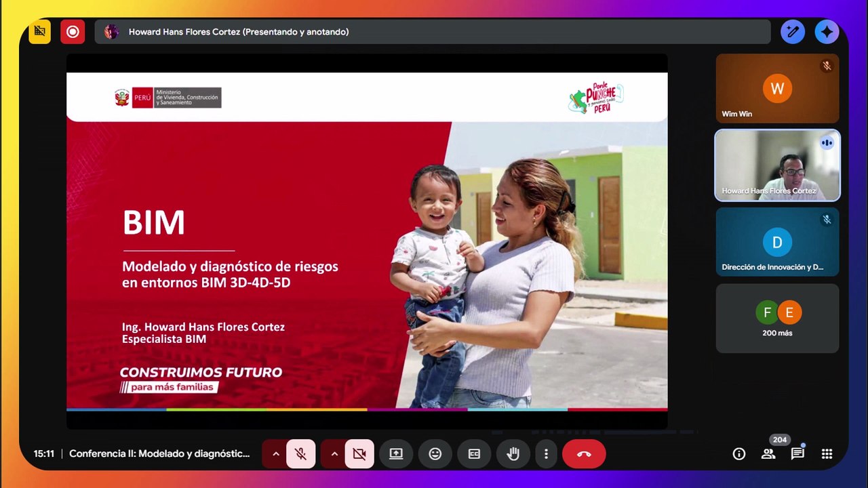Open the 200 más participants tile
The image size is (868, 488).
777,319
